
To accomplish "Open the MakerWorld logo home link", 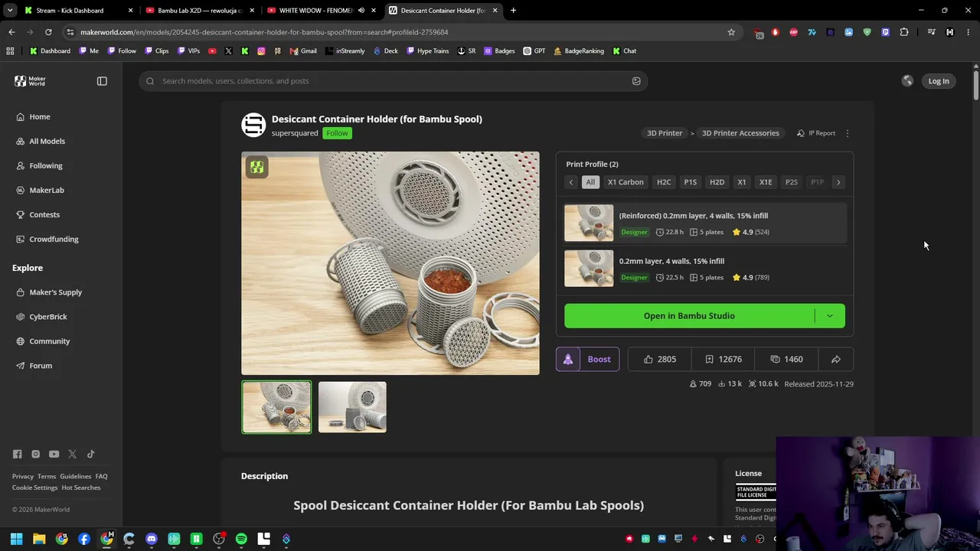I will [31, 81].
